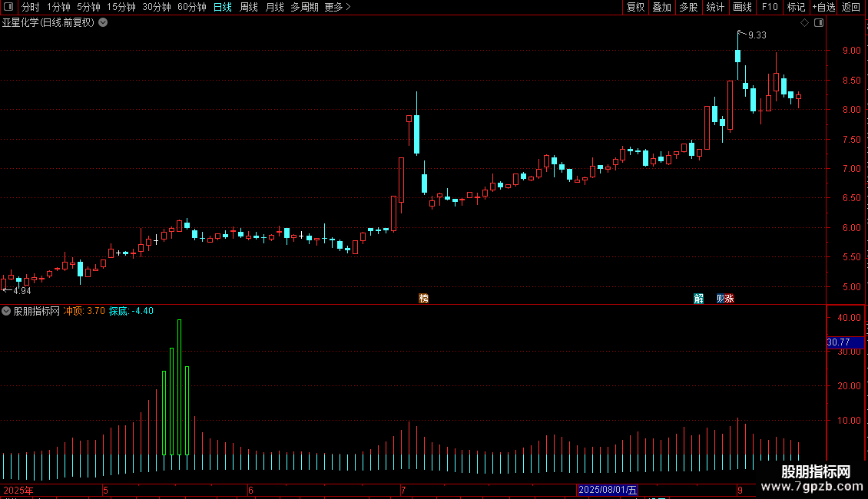Click the diamond marker icon above the chart
Viewport: 868px width, 499px height.
[x=804, y=23]
